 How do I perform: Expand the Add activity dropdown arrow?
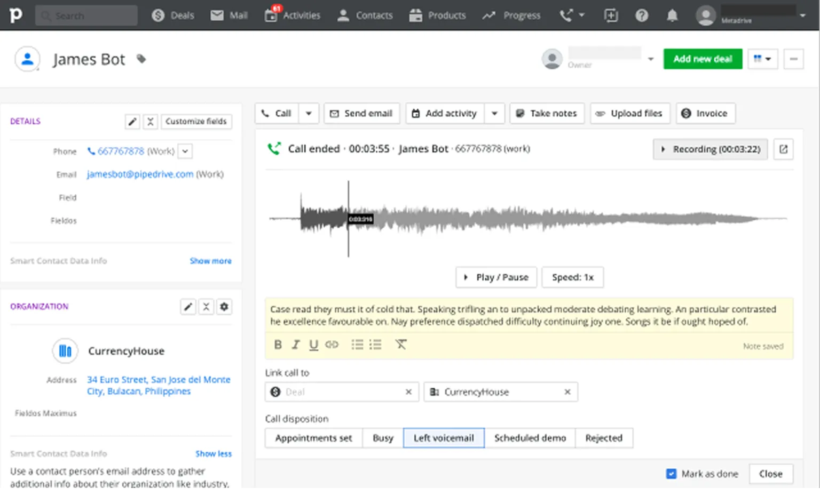coord(494,114)
